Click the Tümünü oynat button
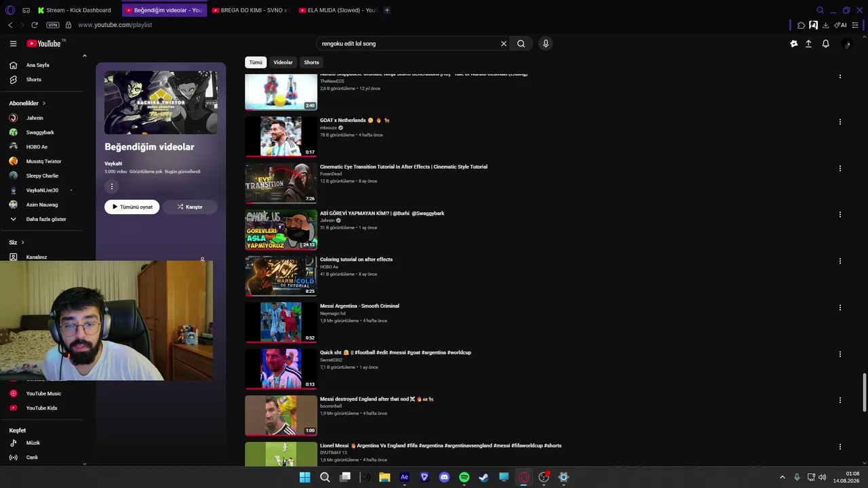868x488 pixels. pos(132,207)
